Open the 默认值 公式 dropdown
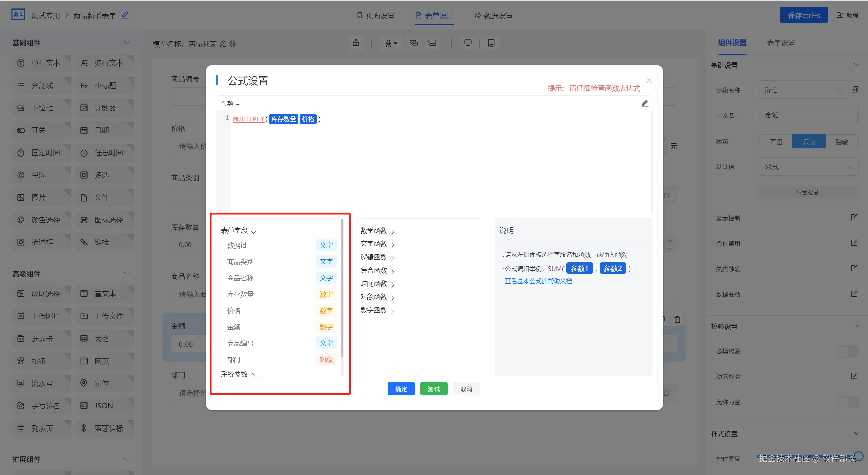The height and width of the screenshot is (475, 868). [807, 167]
